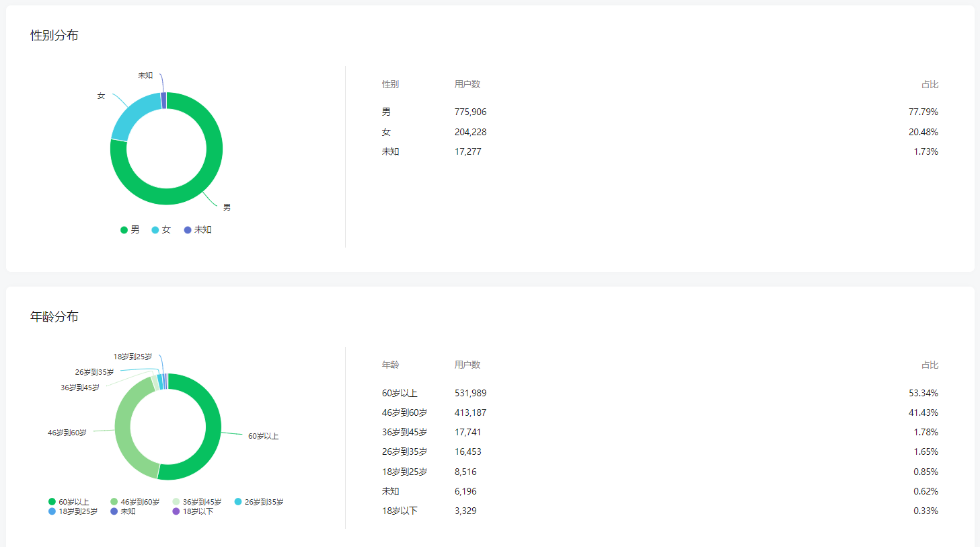Click the user count 531,989
This screenshot has height=547, width=980.
pyautogui.click(x=470, y=393)
